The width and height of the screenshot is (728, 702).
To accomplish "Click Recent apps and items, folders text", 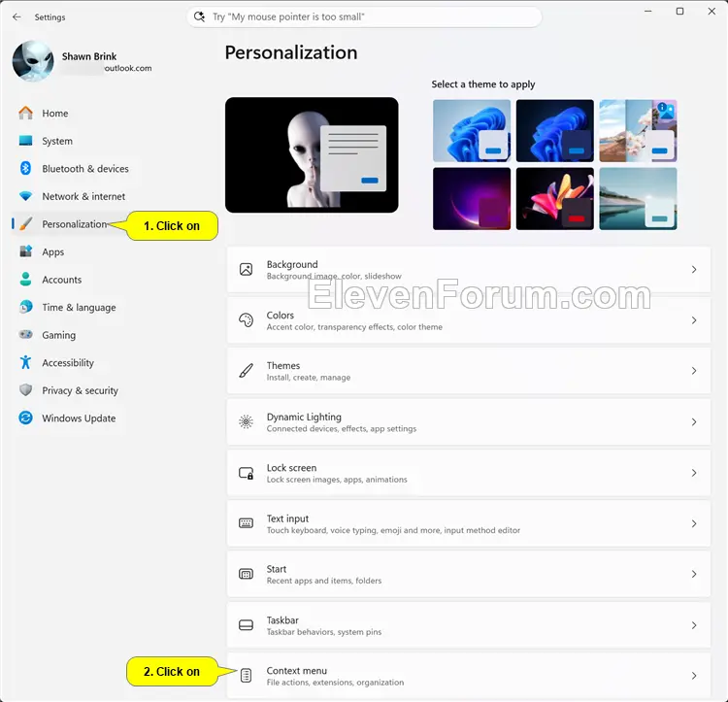I will click(x=324, y=581).
